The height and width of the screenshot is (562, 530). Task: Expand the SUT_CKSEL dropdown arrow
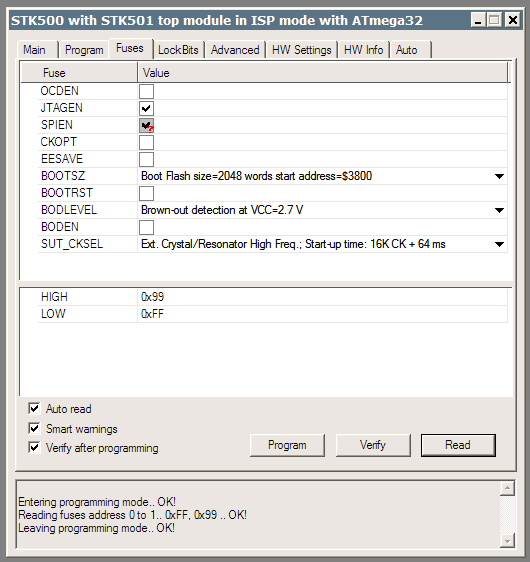pos(499,244)
